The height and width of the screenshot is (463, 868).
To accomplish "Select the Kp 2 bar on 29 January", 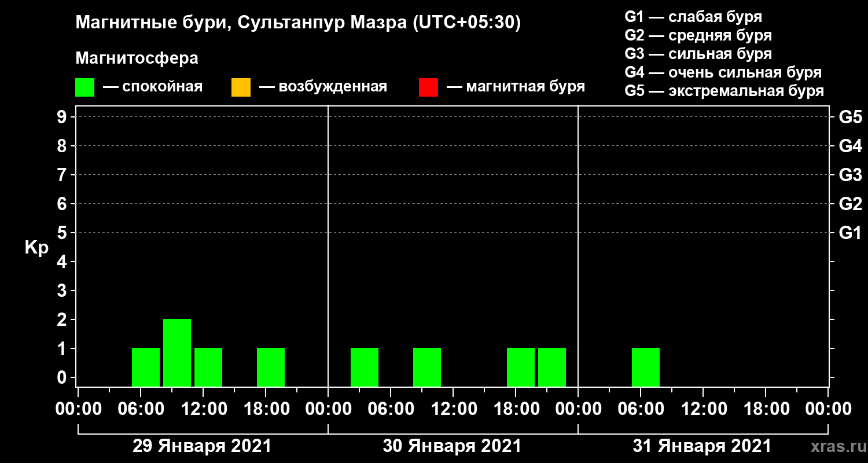I will pyautogui.click(x=177, y=352).
